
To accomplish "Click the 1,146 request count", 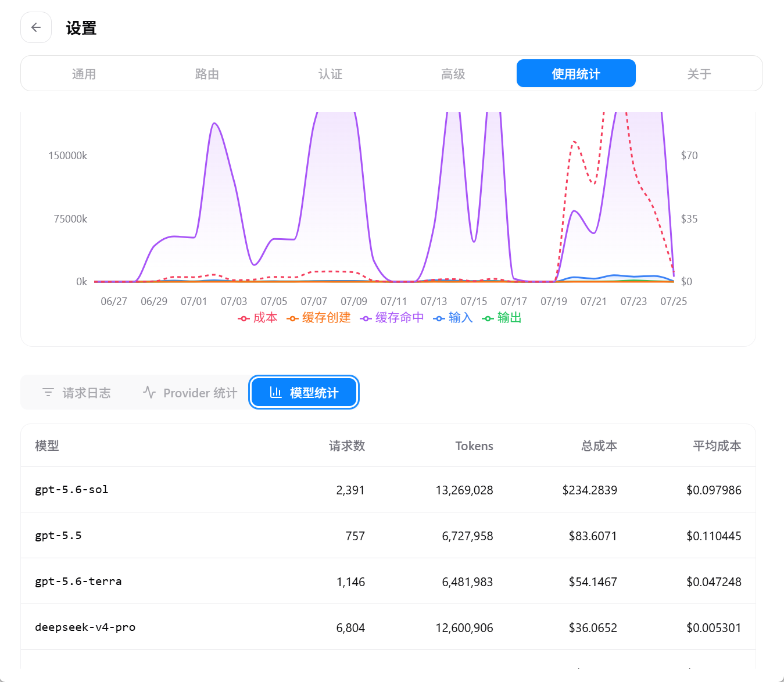I will (x=351, y=582).
